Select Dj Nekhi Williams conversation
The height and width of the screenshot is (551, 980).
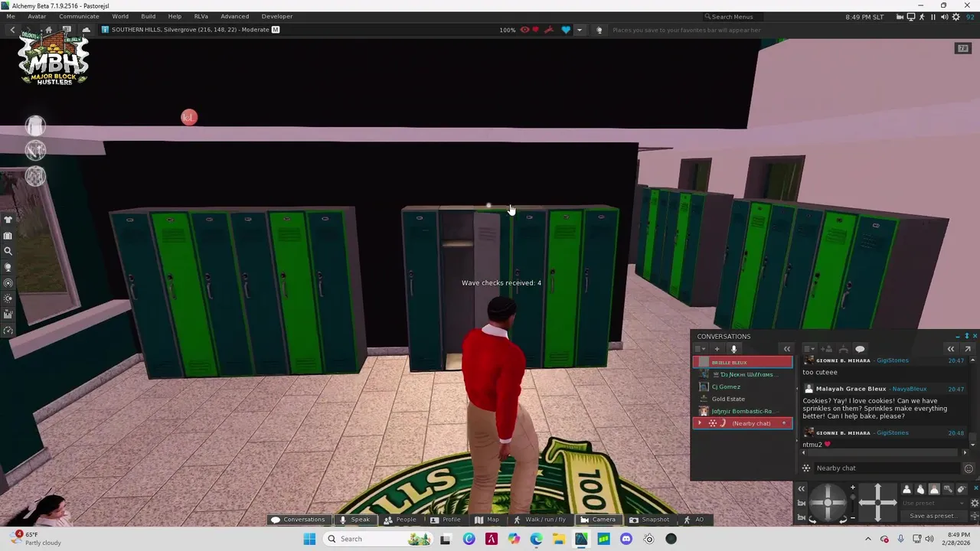[x=743, y=374]
